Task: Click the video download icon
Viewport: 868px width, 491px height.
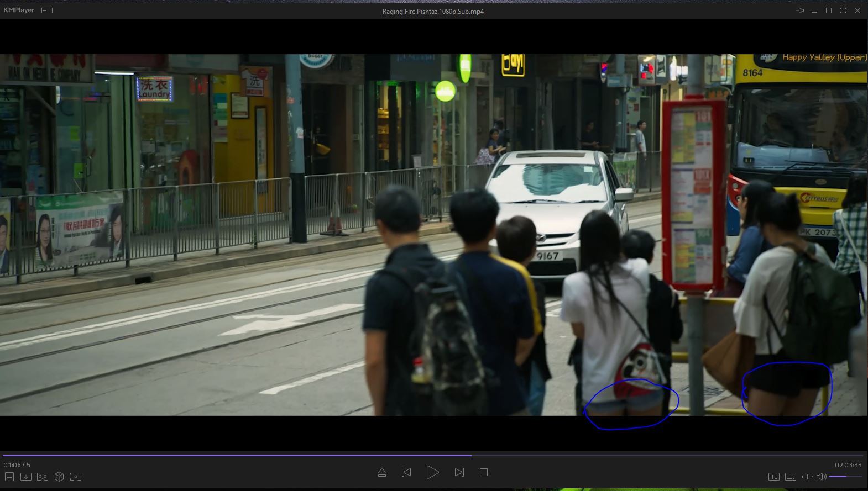Action: pos(26,477)
